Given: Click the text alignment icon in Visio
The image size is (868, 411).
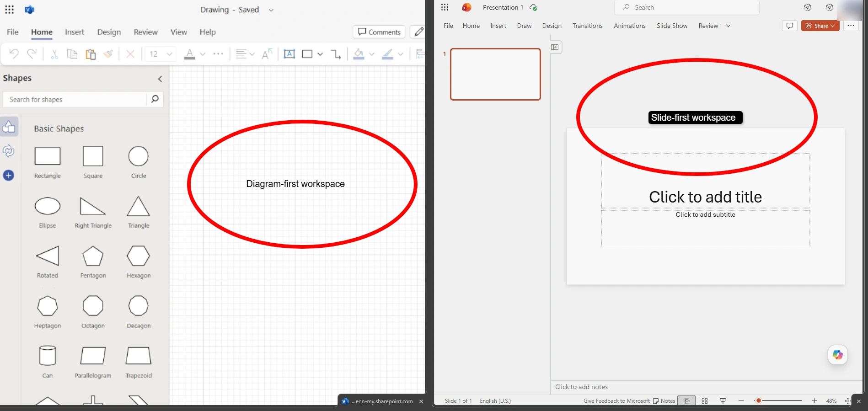Looking at the screenshot, I should (x=241, y=54).
